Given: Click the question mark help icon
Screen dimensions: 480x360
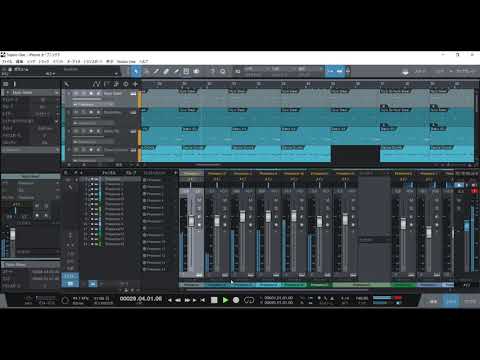Looking at the screenshot, I should (212, 71).
